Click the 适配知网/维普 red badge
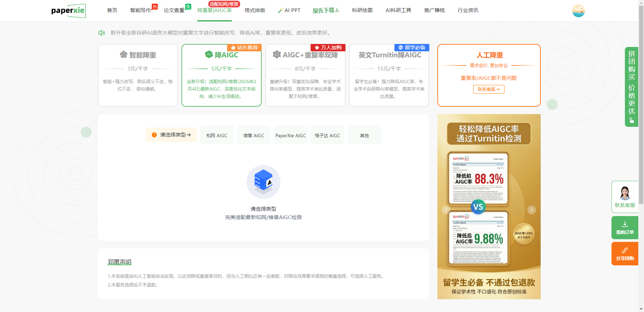 pos(224,4)
